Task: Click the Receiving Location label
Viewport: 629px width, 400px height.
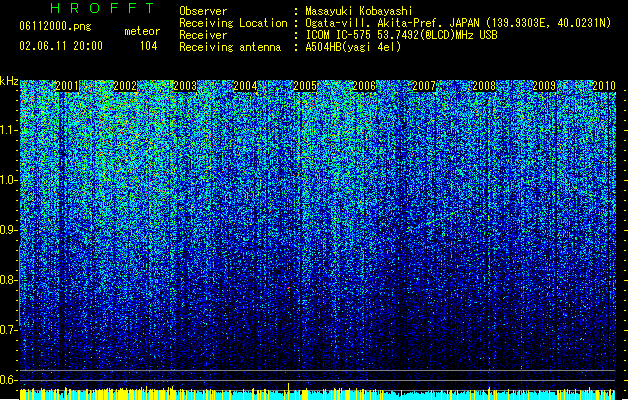Action: 233,23
